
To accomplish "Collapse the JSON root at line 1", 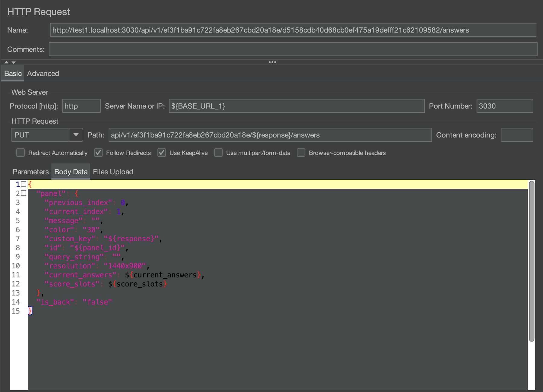I will 24,184.
